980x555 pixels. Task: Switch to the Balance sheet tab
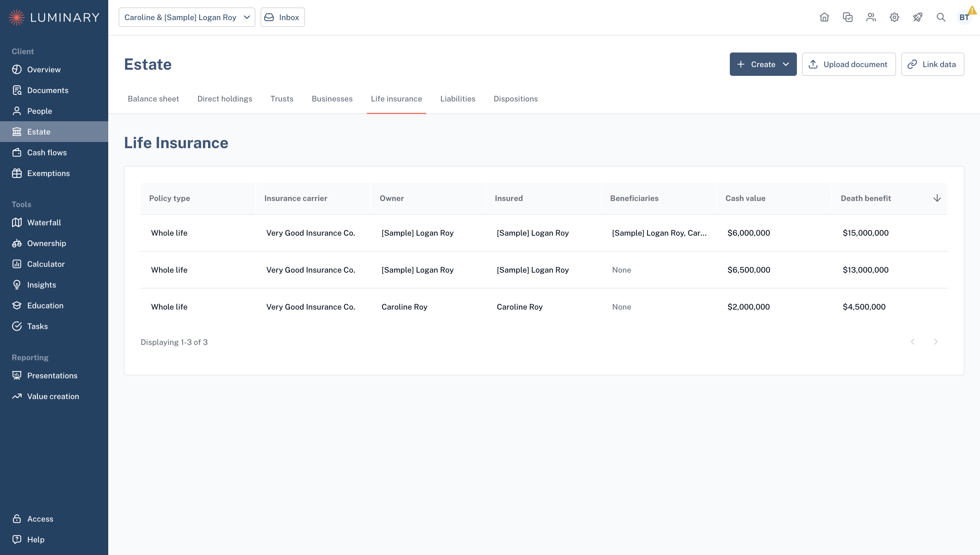tap(153, 99)
